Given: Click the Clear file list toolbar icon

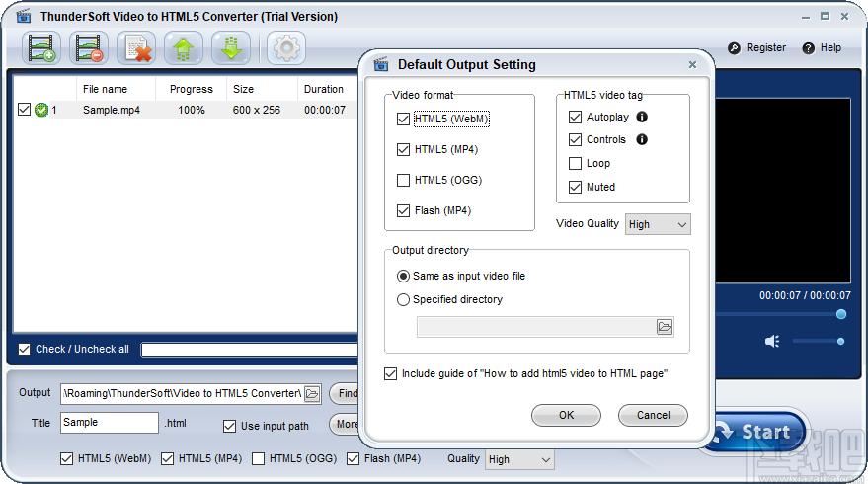Looking at the screenshot, I should click(x=136, y=48).
